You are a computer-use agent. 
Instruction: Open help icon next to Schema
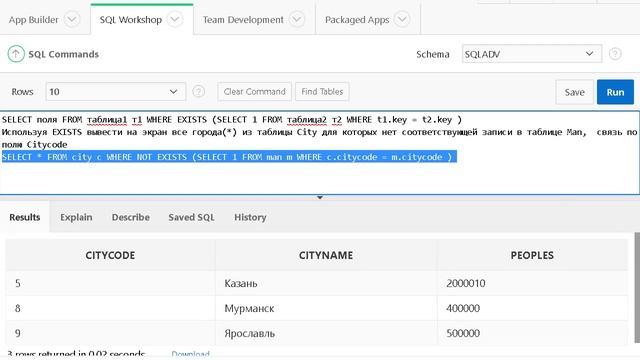click(615, 54)
